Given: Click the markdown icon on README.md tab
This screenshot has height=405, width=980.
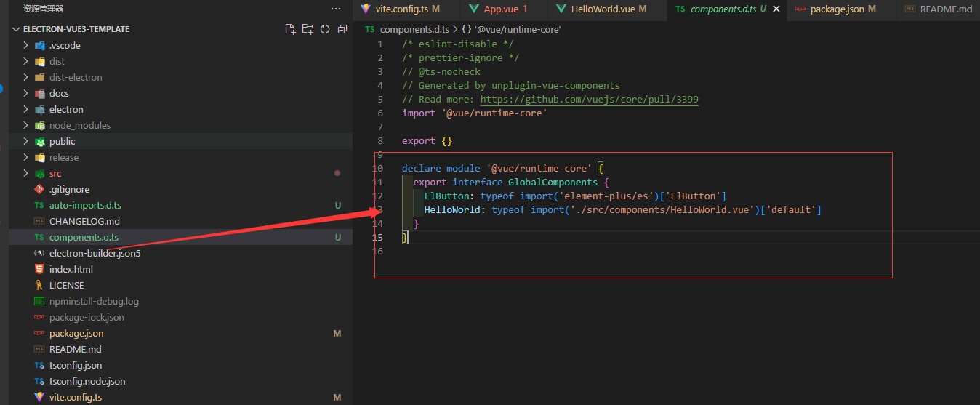Looking at the screenshot, I should [910, 9].
